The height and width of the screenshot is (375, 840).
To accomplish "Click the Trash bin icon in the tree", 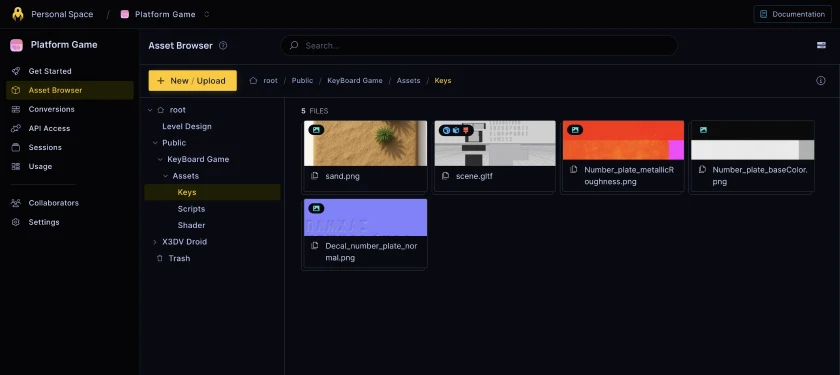I will pos(159,258).
